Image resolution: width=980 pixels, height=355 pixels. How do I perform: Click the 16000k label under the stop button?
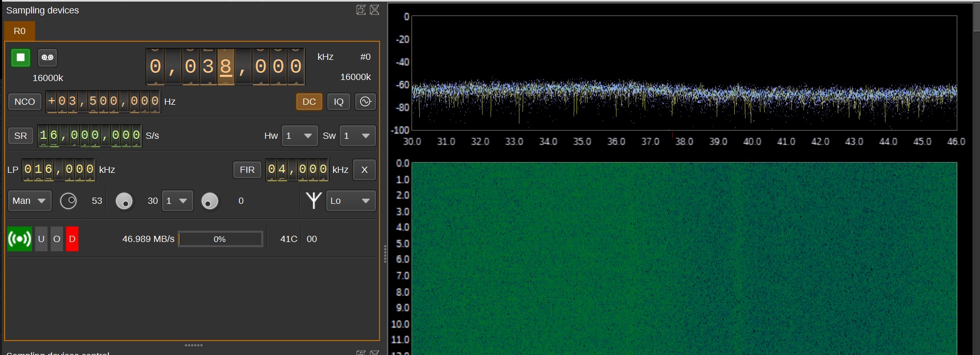(48, 78)
